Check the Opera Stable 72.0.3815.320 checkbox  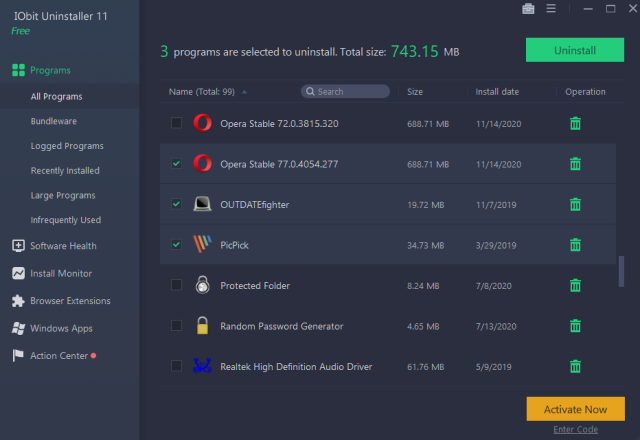176,123
